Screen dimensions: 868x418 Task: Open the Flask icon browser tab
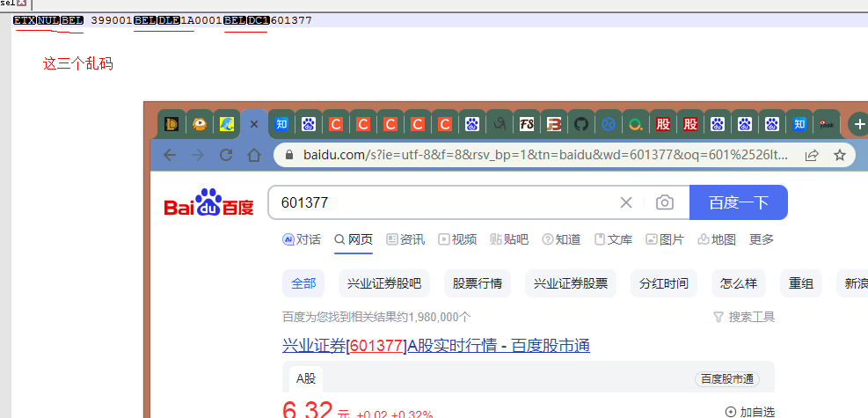tap(827, 125)
